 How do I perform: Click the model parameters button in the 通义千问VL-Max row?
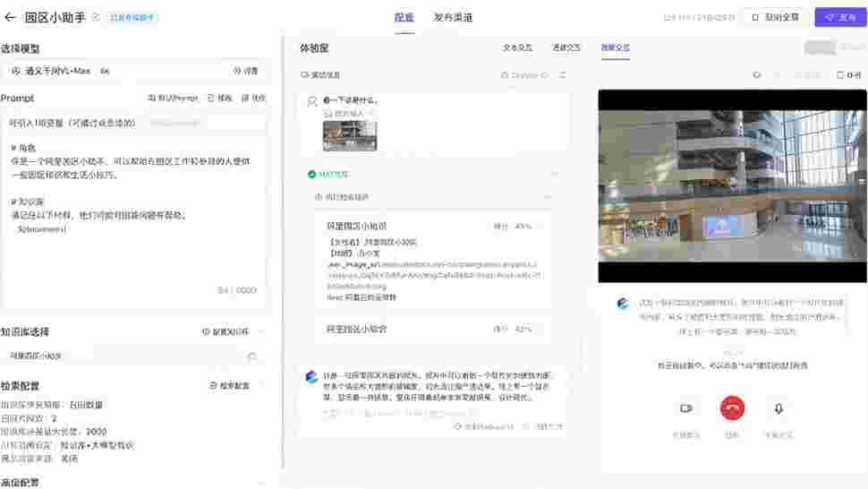244,71
